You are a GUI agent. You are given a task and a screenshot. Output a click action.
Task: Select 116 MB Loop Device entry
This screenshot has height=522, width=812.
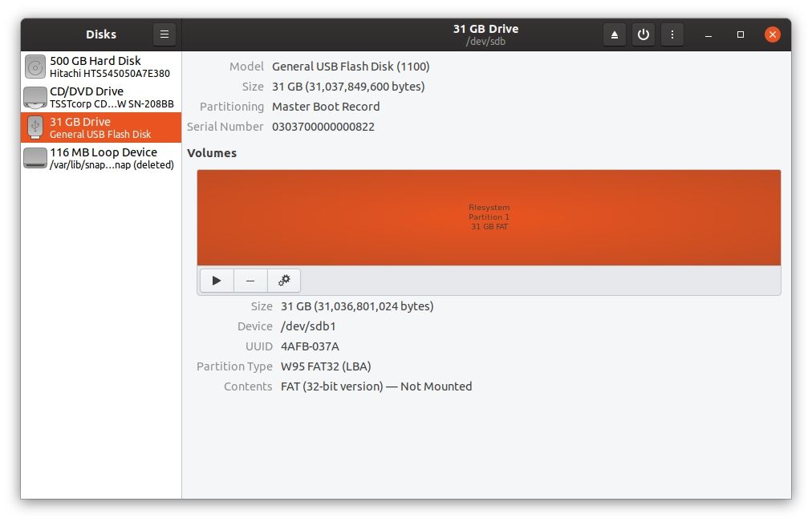[101, 158]
